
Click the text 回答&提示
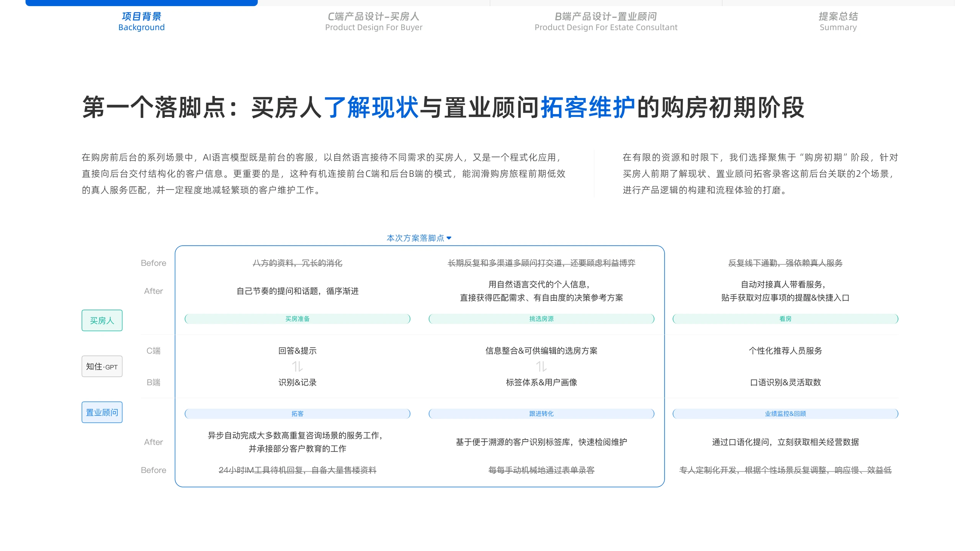tap(297, 351)
